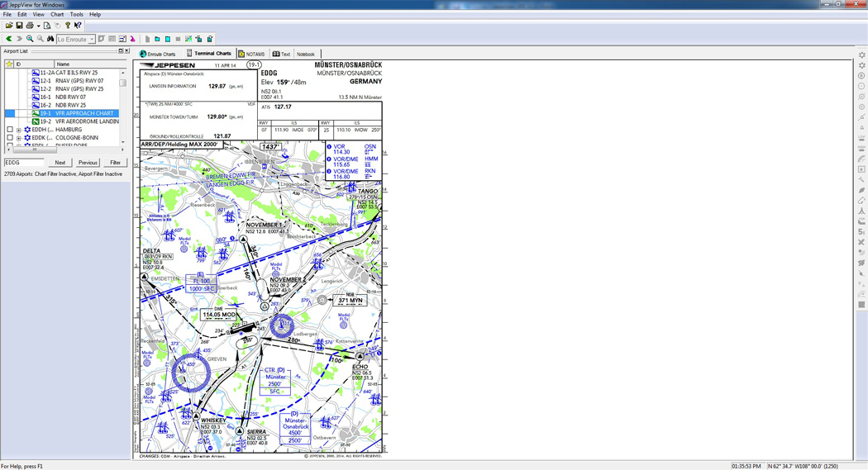Click the airport list scroll left arrow
Viewport: 868px width, 470px height.
tap(8, 150)
